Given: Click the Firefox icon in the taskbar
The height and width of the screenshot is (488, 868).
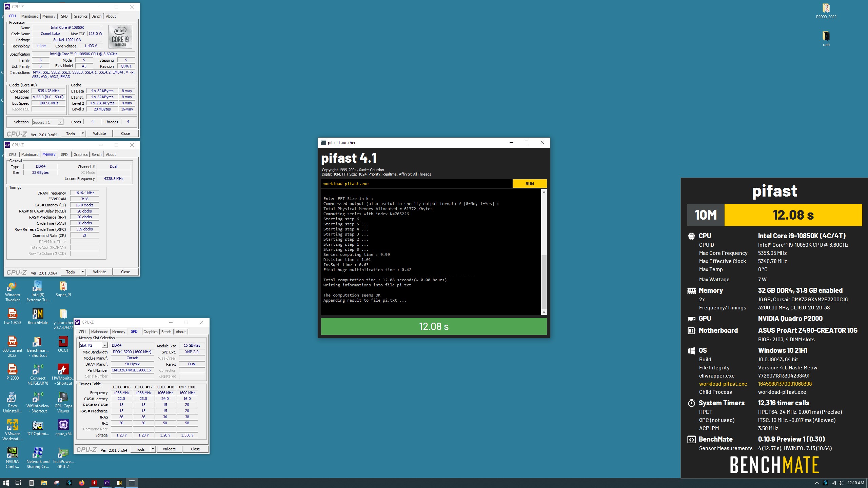Looking at the screenshot, I should click(82, 483).
